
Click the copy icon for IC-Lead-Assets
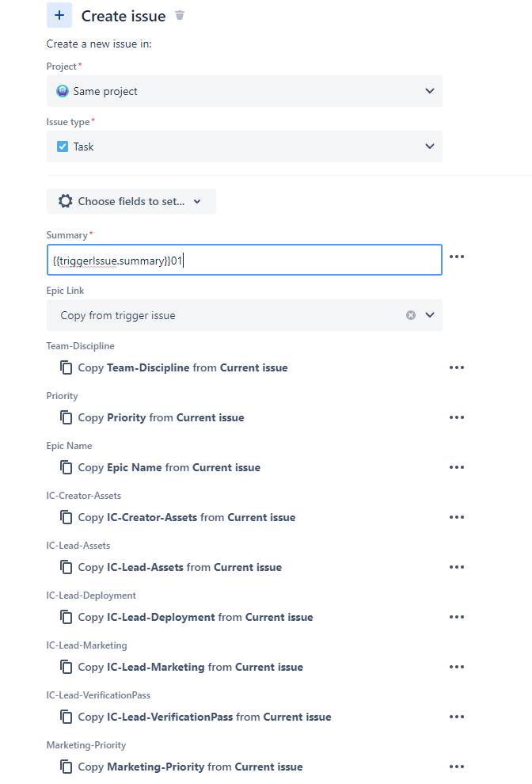pos(66,567)
